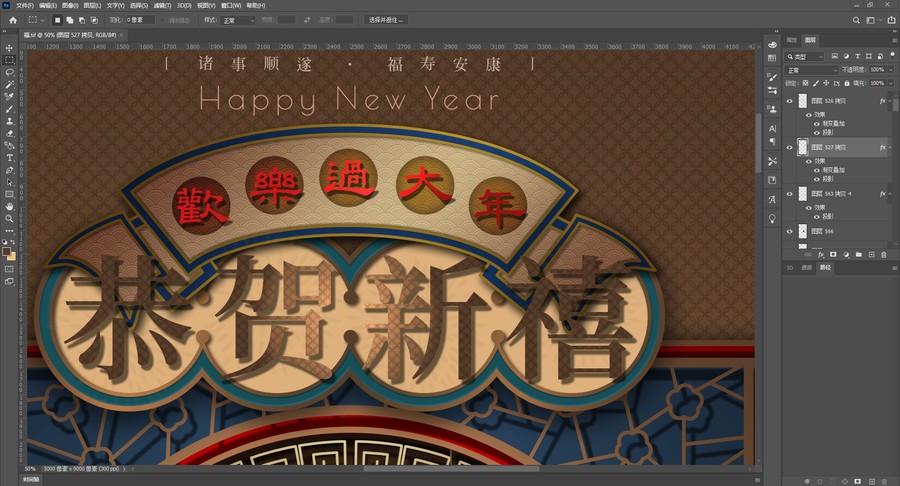Toggle lock all padlock icon
Screen dimensions: 900x486
click(x=847, y=83)
